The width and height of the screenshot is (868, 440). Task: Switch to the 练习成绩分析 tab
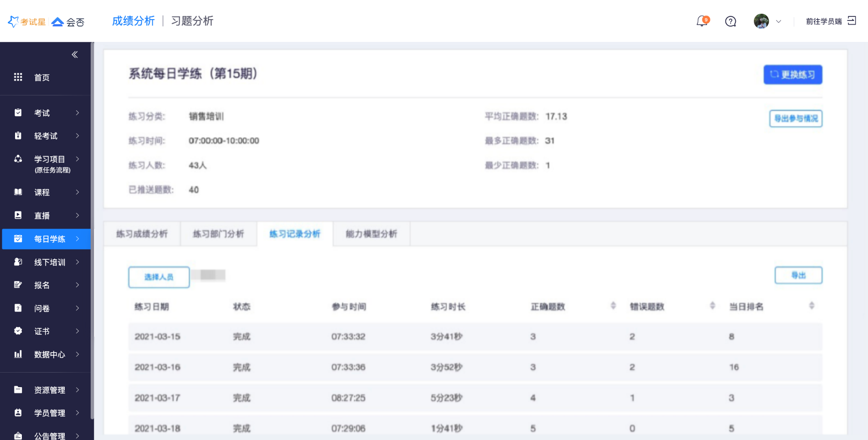(142, 234)
